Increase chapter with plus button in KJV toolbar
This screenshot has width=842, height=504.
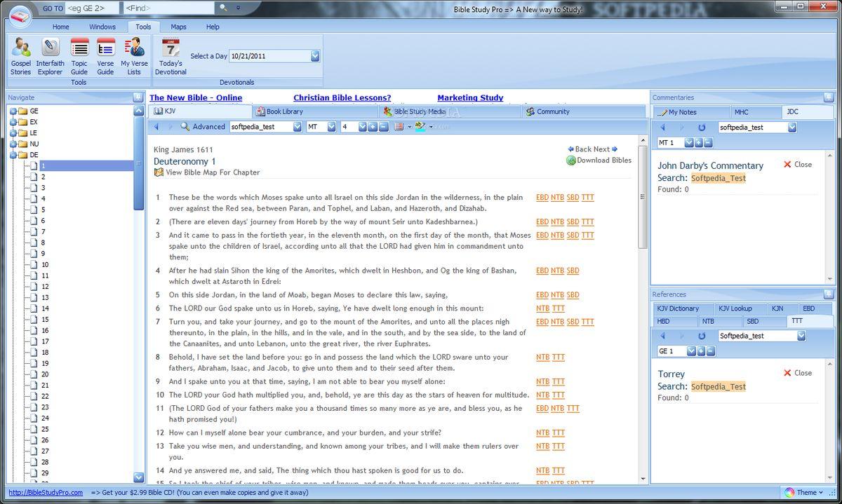[x=373, y=127]
